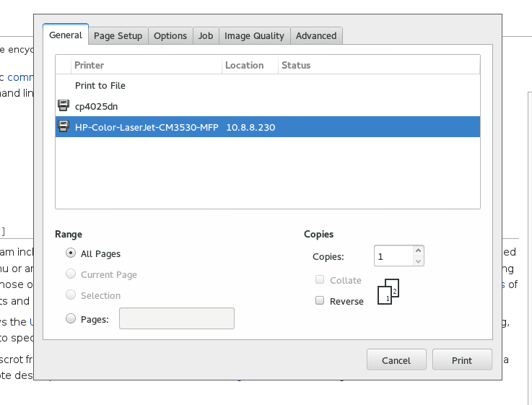Enable the Reverse checkbox
Image resolution: width=532 pixels, height=405 pixels.
pyautogui.click(x=320, y=301)
